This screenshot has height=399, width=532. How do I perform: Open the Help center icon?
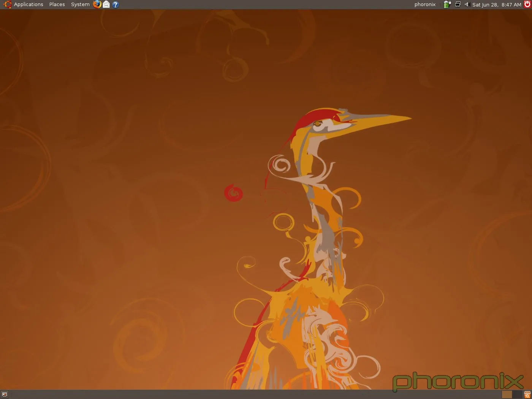[116, 5]
